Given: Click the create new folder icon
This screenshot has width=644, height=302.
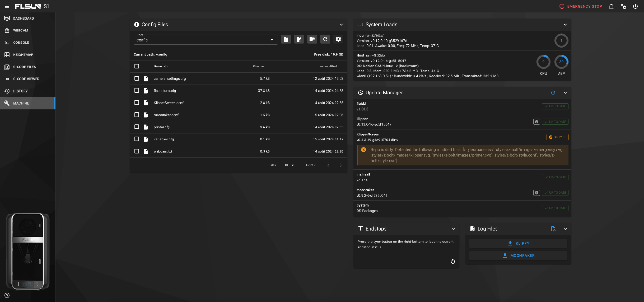Looking at the screenshot, I should (312, 39).
